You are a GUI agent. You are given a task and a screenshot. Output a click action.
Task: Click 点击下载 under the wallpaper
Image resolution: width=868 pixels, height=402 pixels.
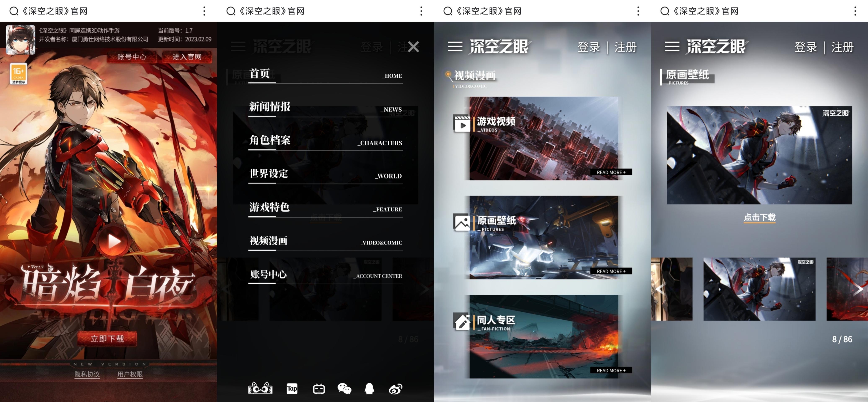pyautogui.click(x=759, y=217)
